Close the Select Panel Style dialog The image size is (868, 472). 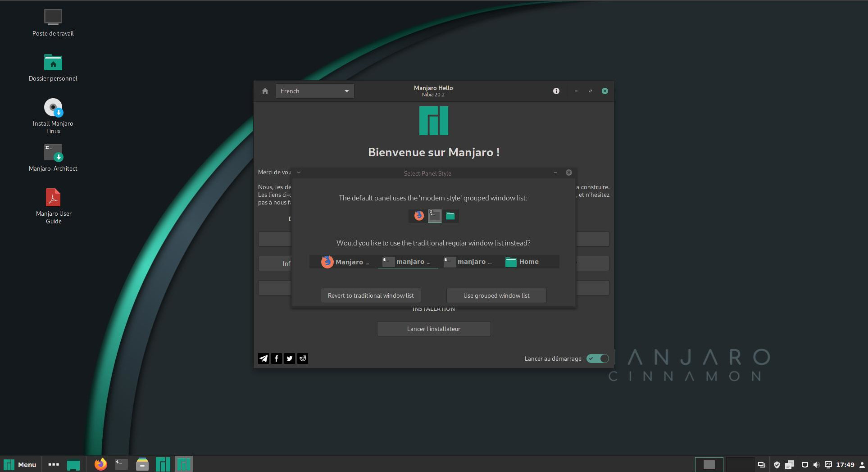pos(569,172)
